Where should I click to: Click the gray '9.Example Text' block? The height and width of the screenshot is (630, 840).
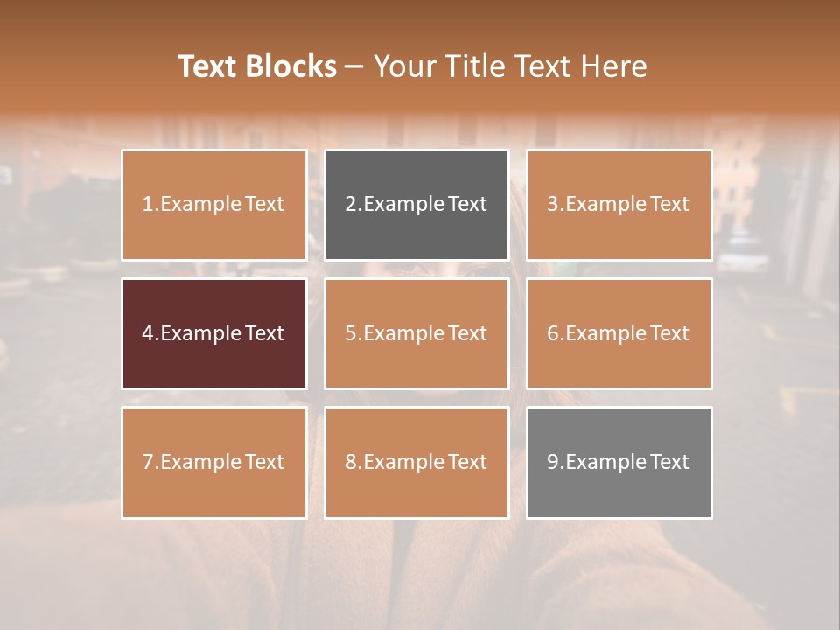[x=619, y=463]
